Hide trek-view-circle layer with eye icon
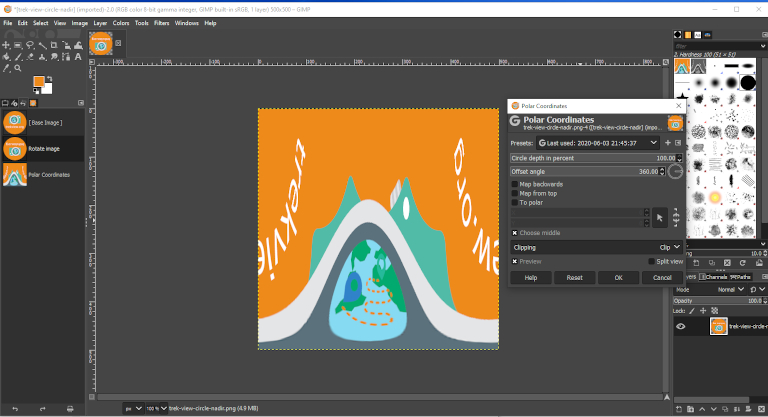This screenshot has width=768, height=417. [x=681, y=326]
